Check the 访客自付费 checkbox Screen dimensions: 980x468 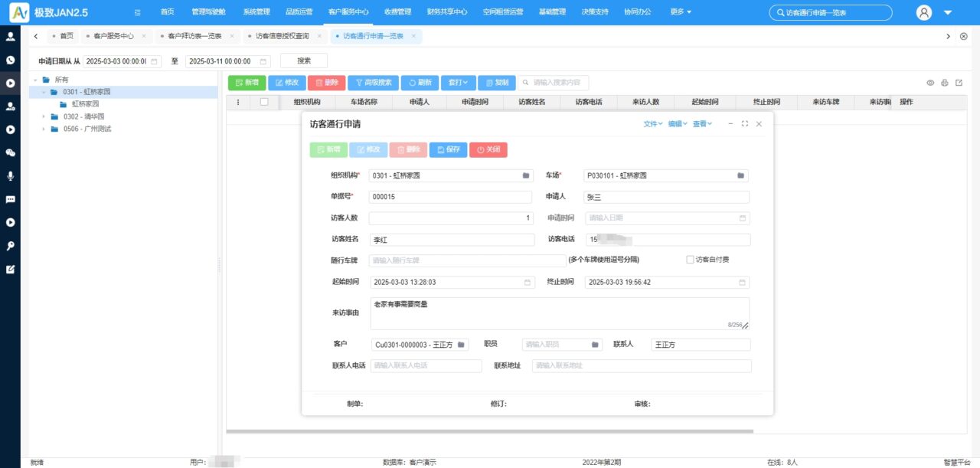click(x=690, y=260)
